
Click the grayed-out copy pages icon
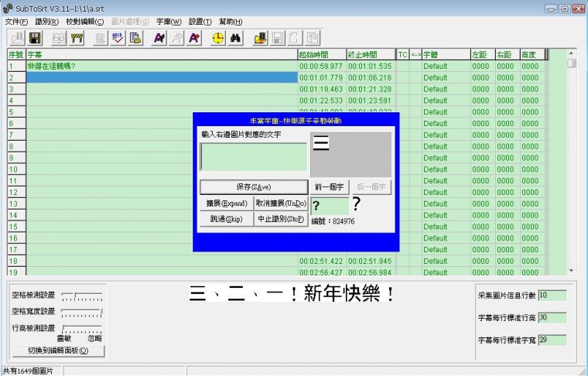313,38
